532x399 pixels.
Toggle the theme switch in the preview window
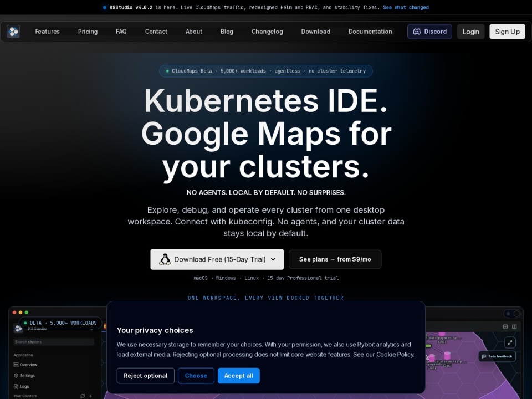(511, 314)
